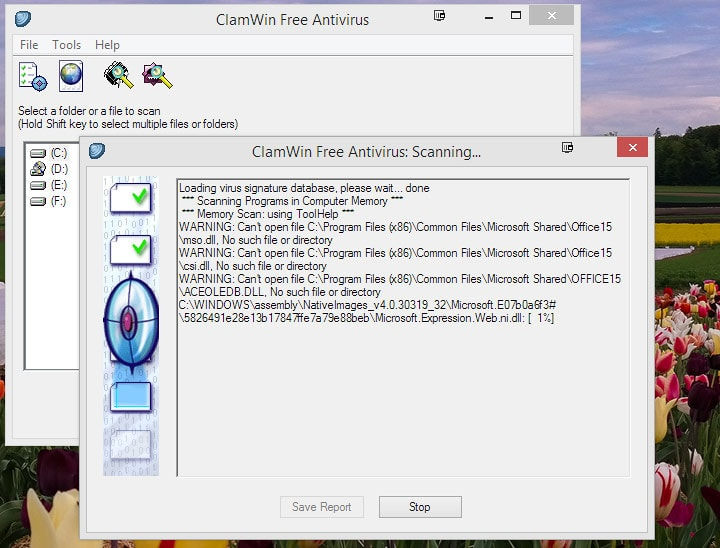Viewport: 720px width, 548px height.
Task: Click 'Select a folder or a file to scan' label
Action: pyautogui.click(x=89, y=111)
